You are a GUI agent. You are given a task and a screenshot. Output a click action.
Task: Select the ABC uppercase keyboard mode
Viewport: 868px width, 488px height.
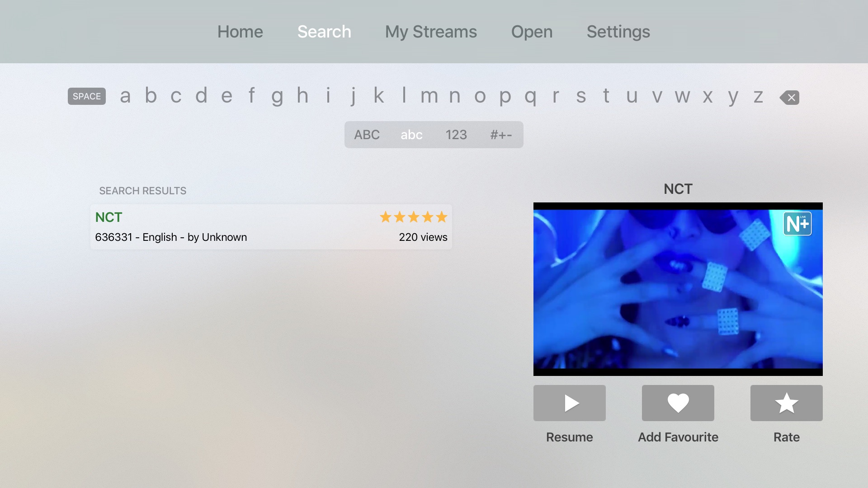tap(367, 134)
